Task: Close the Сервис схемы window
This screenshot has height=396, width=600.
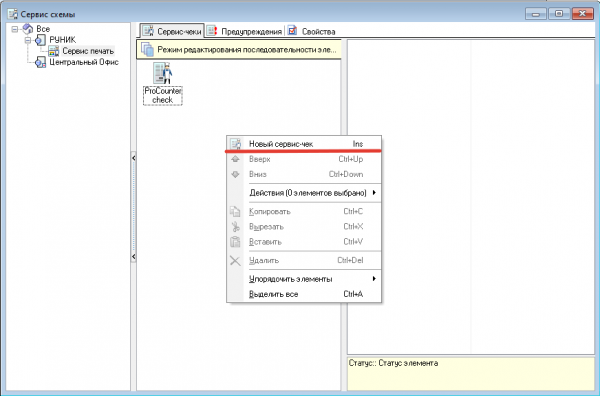Action: tap(582, 14)
